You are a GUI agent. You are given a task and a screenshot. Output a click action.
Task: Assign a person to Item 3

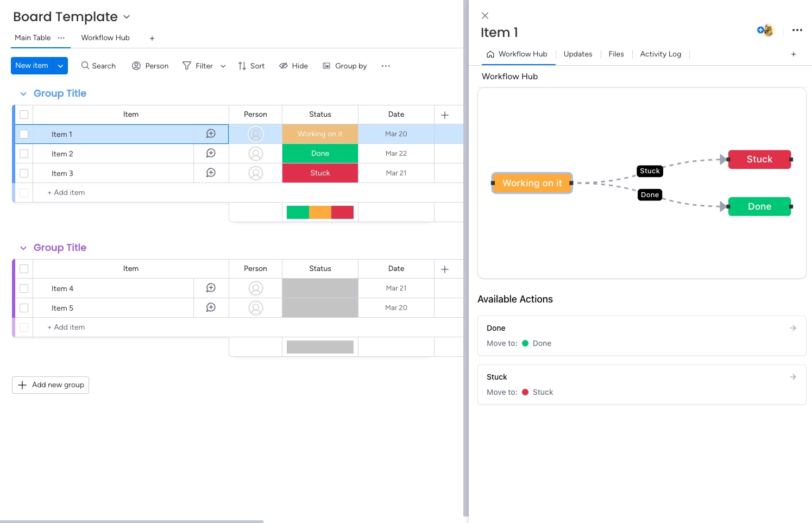(255, 173)
